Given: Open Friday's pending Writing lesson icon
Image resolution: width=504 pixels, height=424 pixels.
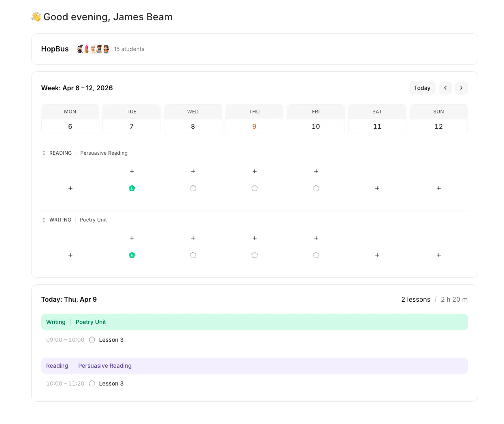Looking at the screenshot, I should [316, 255].
